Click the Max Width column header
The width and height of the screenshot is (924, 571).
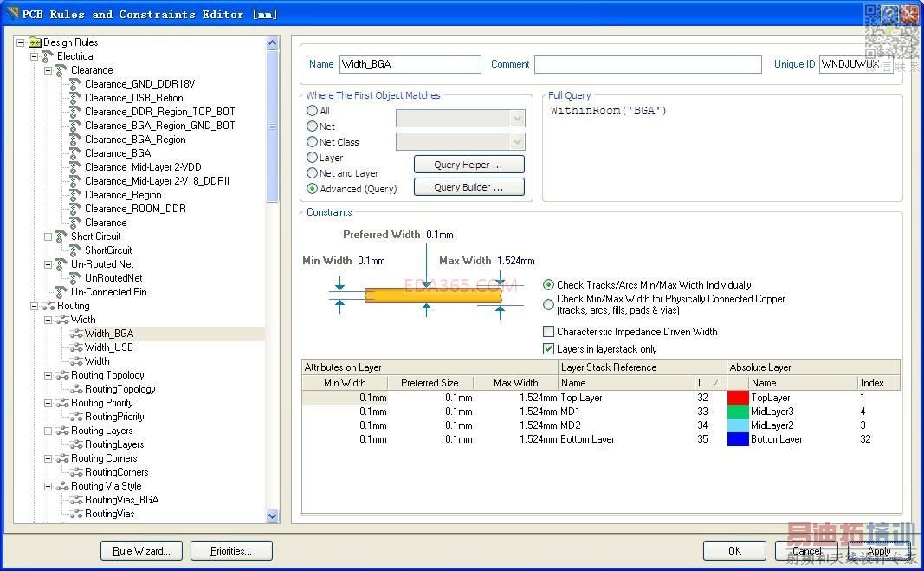coord(515,383)
